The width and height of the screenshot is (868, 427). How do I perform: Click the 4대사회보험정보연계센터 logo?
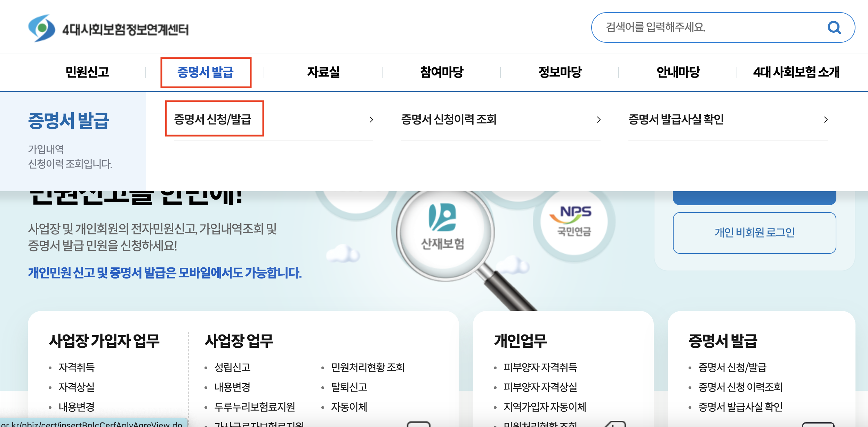click(x=108, y=29)
